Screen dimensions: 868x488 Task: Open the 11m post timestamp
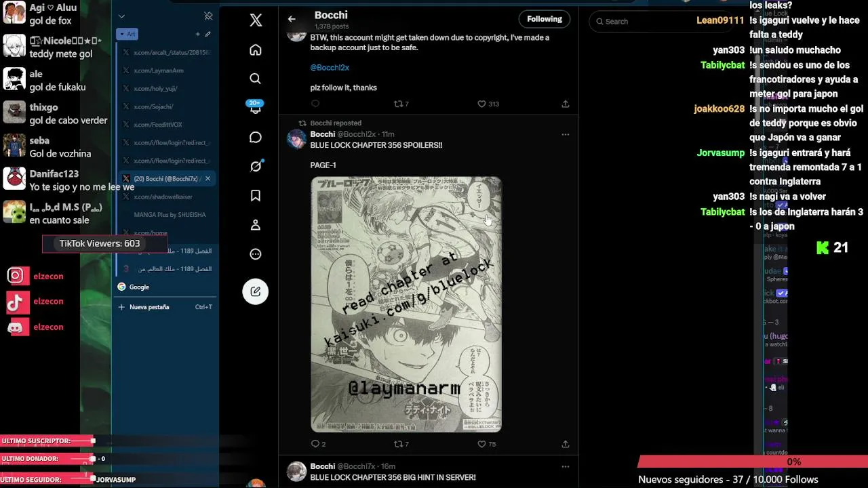388,134
